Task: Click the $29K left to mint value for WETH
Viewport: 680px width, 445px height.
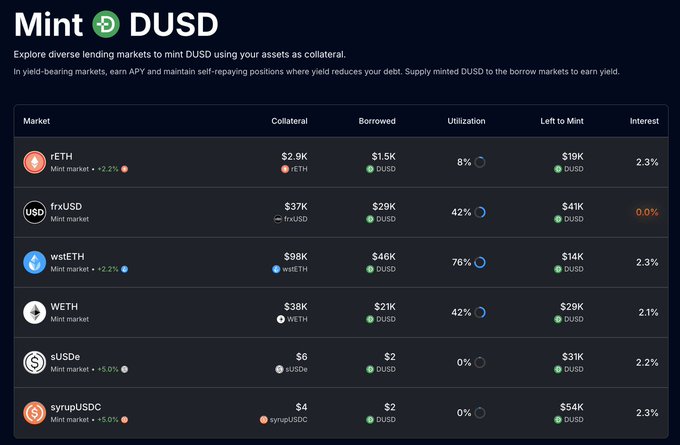Action: point(572,307)
